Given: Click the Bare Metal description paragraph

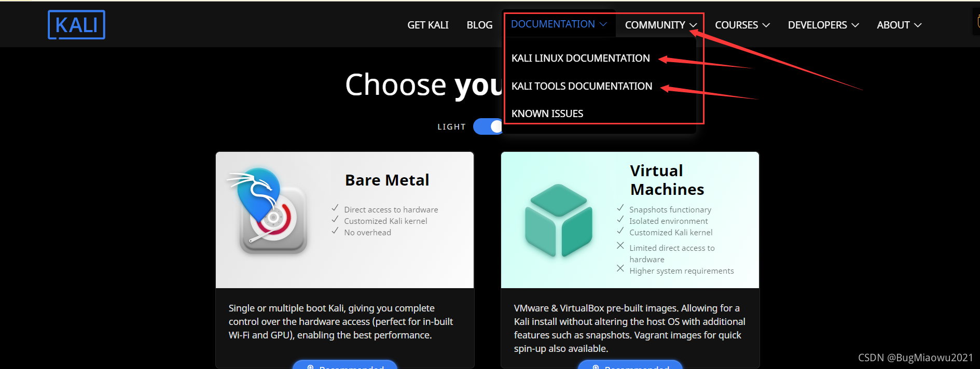Looking at the screenshot, I should (x=341, y=321).
